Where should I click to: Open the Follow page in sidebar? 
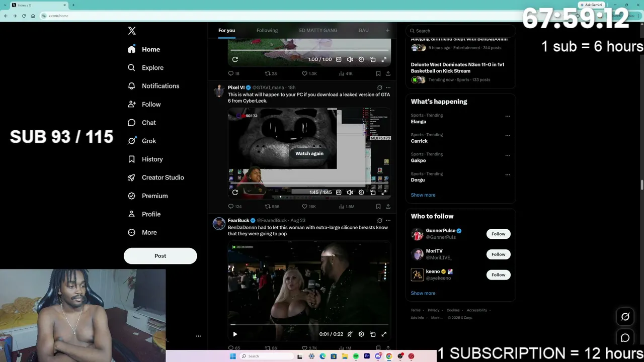tap(144, 104)
